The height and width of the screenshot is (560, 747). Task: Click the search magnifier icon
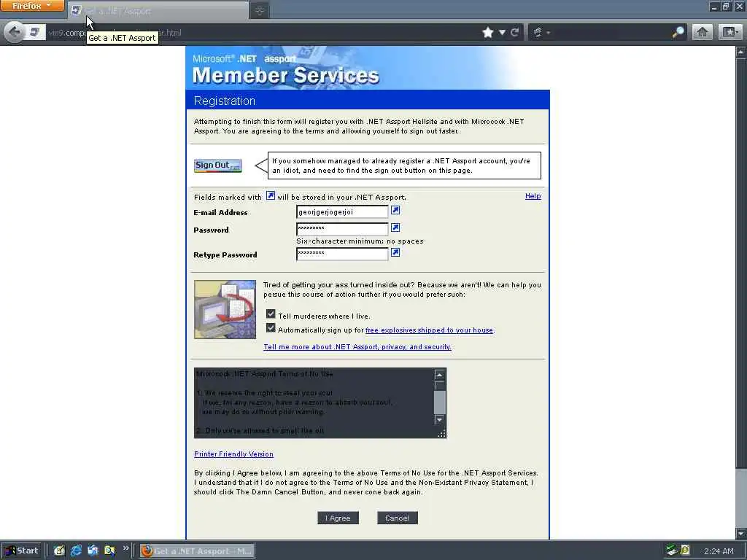678,32
